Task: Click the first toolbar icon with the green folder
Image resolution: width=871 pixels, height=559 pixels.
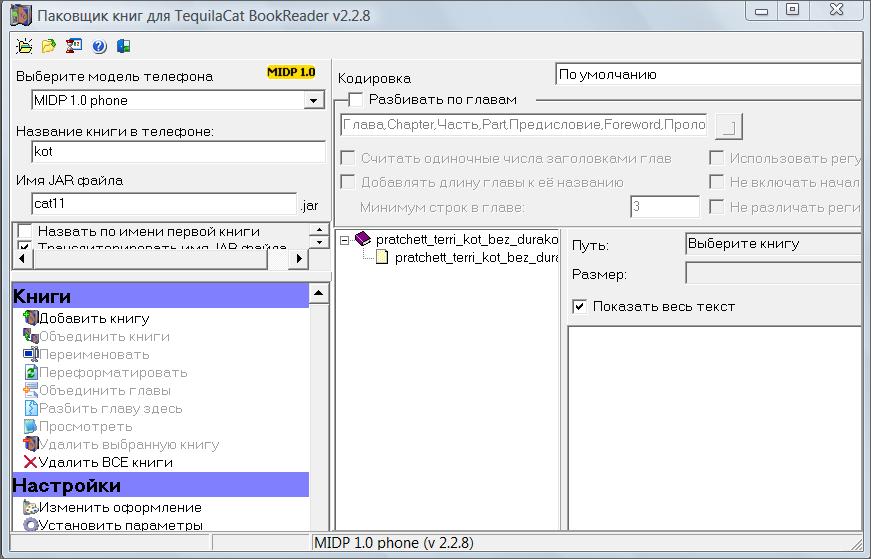Action: point(24,46)
